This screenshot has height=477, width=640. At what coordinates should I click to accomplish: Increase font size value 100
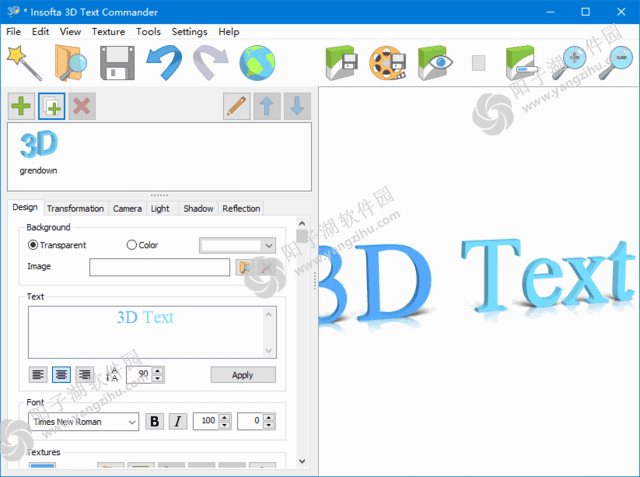coord(224,417)
